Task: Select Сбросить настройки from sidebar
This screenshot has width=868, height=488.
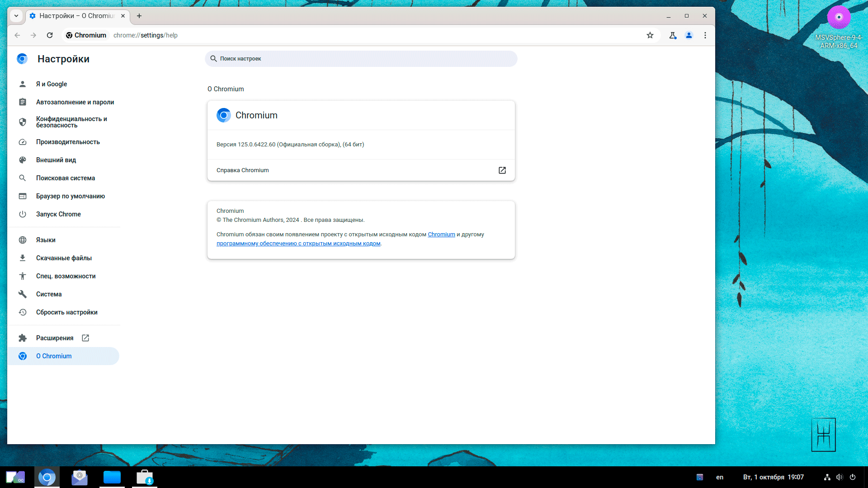Action: click(x=66, y=312)
